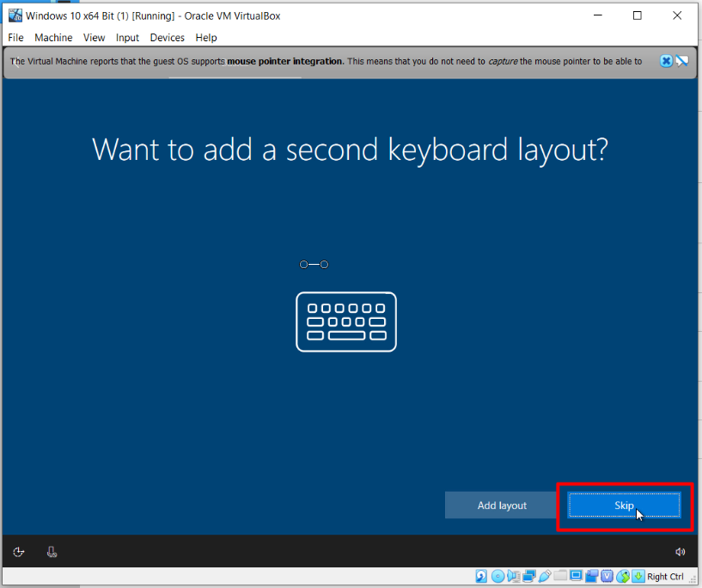Click the setup progress dot indicator
Screen dimensions: 702x588
tap(314, 264)
